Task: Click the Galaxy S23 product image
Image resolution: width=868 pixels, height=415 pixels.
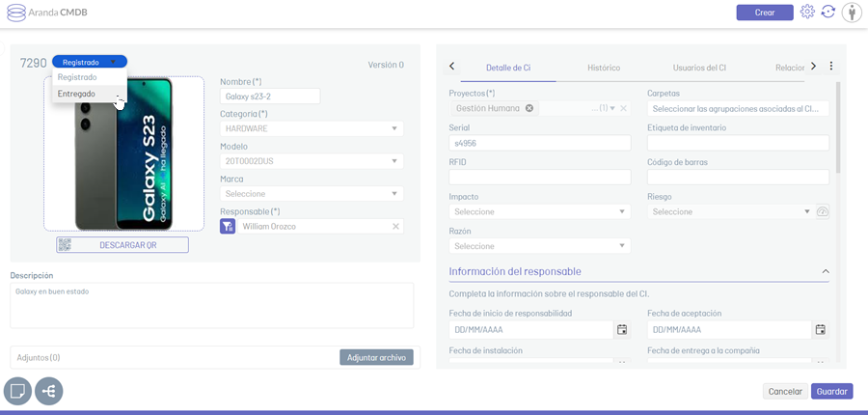Action: tap(123, 153)
